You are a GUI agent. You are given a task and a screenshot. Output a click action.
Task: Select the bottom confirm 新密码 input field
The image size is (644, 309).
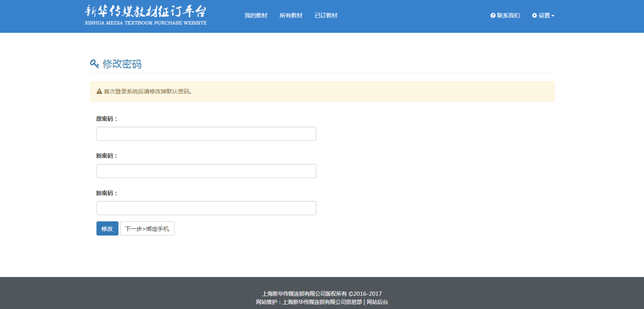206,208
